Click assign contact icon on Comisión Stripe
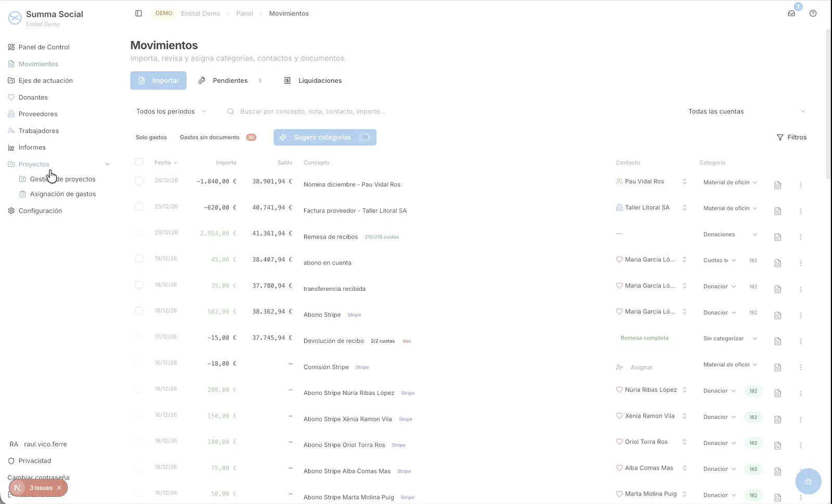 click(x=619, y=367)
